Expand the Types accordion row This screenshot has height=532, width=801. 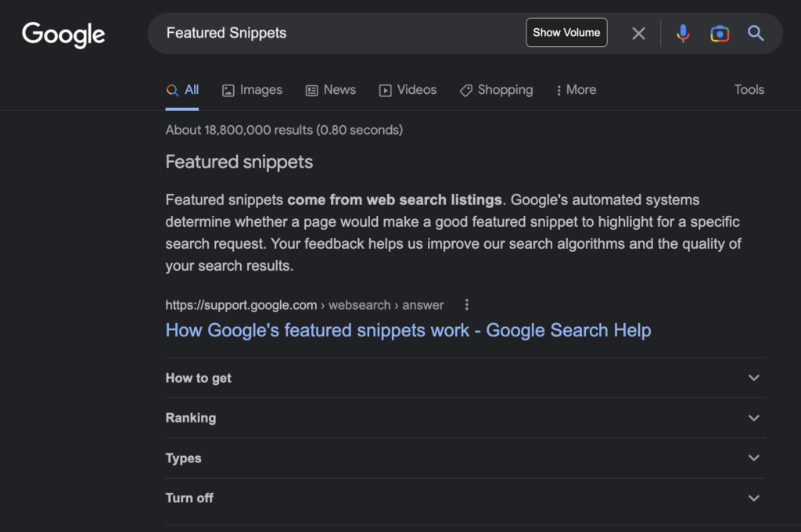coord(465,458)
